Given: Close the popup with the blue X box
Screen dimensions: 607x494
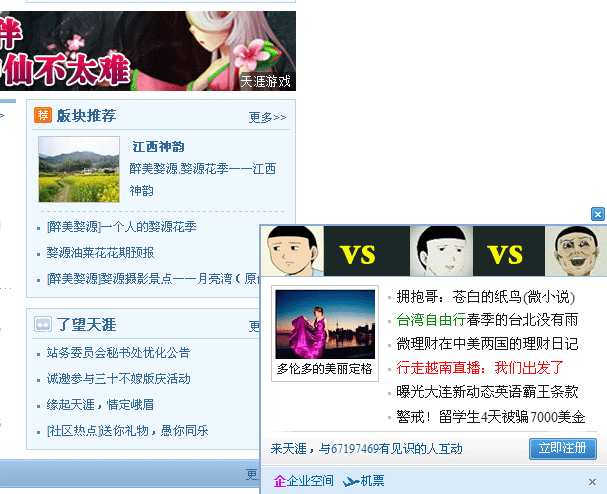Looking at the screenshot, I should [x=598, y=214].
